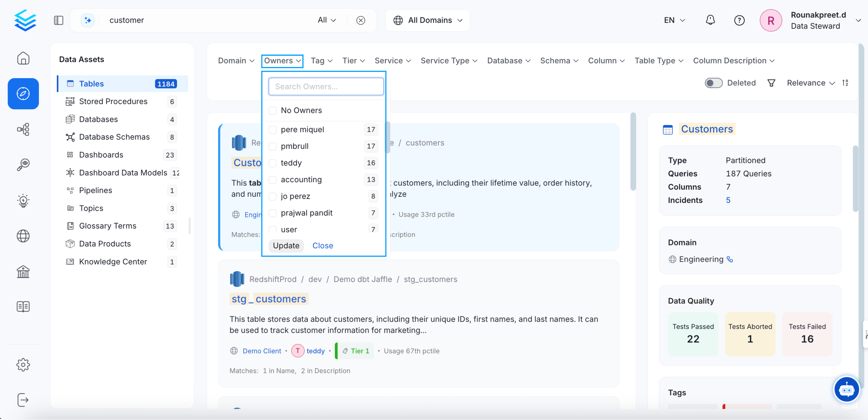This screenshot has width=868, height=420.
Task: Toggle the Deleted switch
Action: point(713,83)
